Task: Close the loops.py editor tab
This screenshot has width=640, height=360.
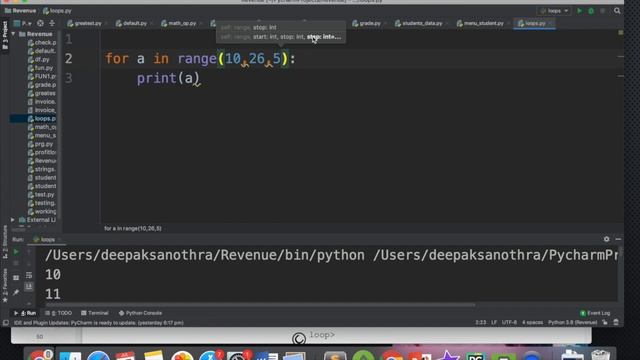Action: pos(551,23)
